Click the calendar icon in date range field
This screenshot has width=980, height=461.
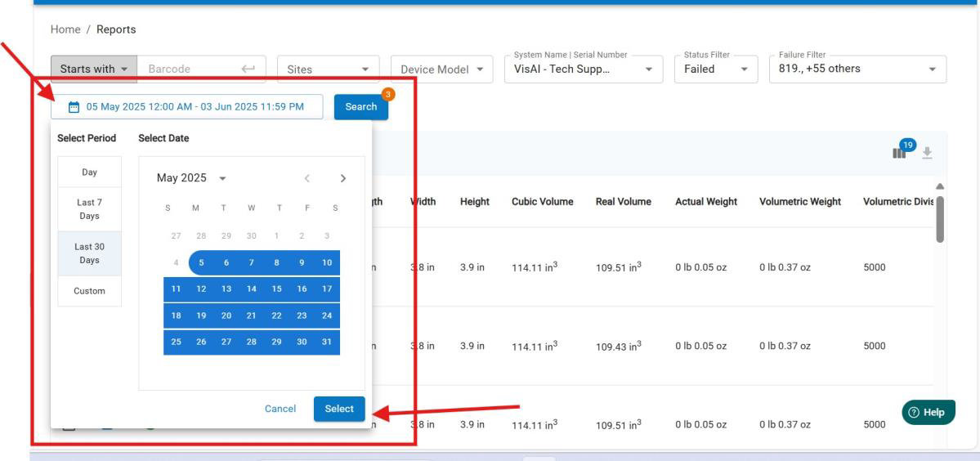(74, 107)
